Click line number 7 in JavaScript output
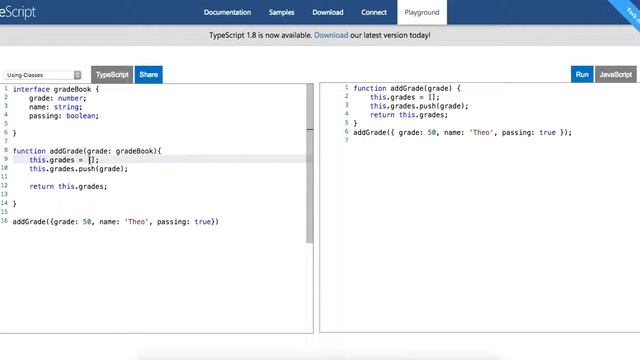This screenshot has width=640, height=360. pyautogui.click(x=347, y=140)
